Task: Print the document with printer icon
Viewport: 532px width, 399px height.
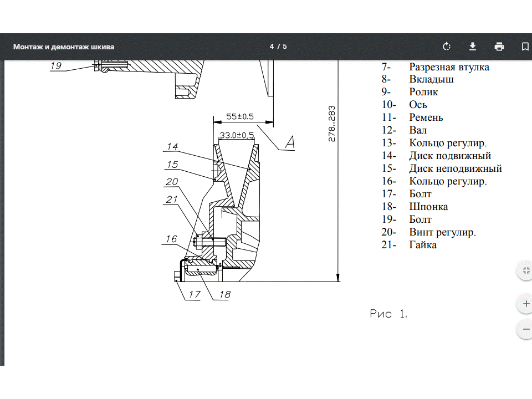Action: click(x=499, y=47)
